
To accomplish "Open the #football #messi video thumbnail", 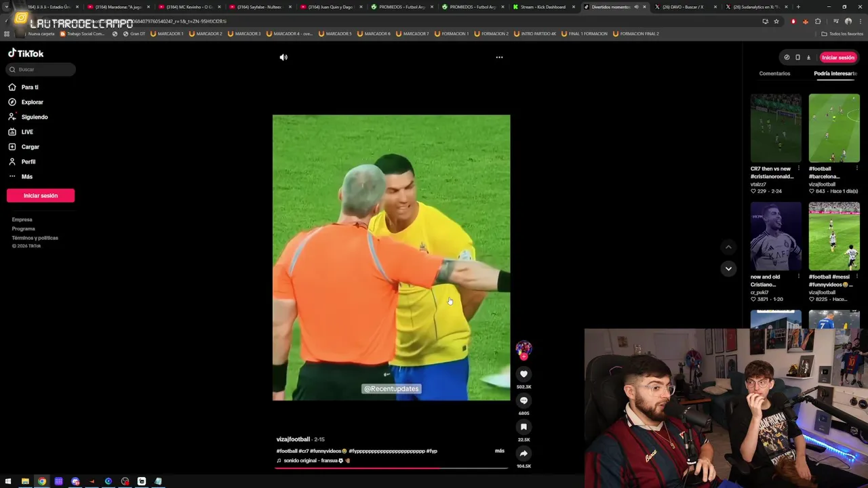I will (x=834, y=237).
